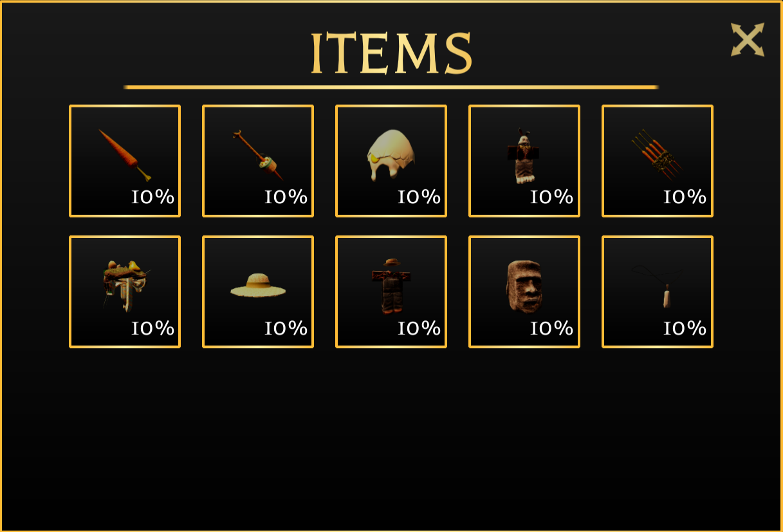Image resolution: width=783 pixels, height=532 pixels.
Task: Select the straw sun hat item
Action: [x=258, y=292]
